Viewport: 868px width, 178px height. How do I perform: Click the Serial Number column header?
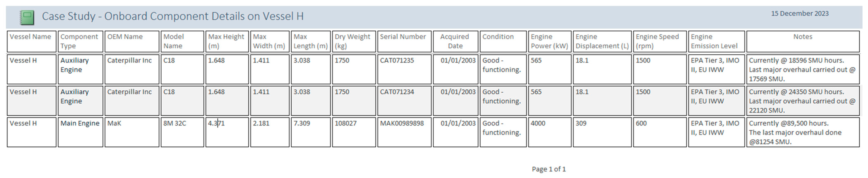pyautogui.click(x=404, y=41)
